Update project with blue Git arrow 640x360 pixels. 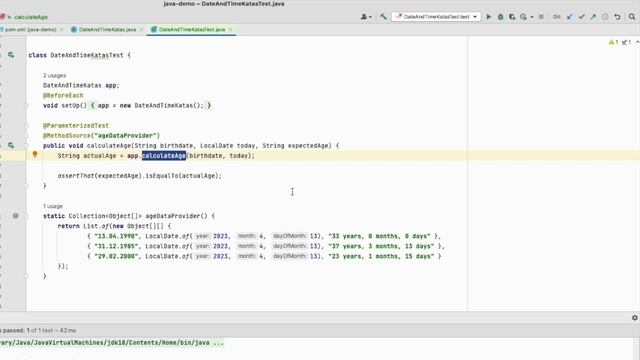tap(569, 17)
